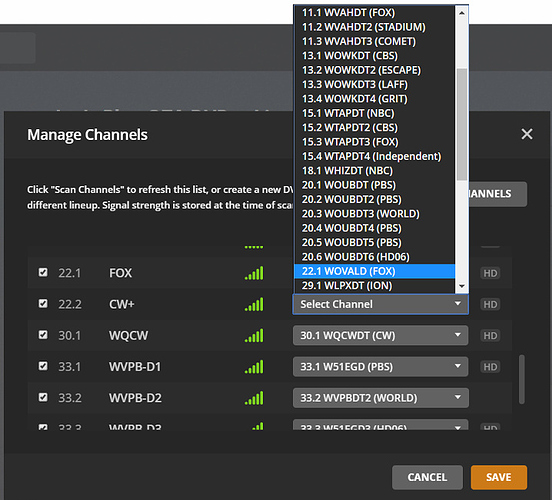Open the Select Channel dropdown
The width and height of the screenshot is (552, 500).
click(x=381, y=304)
